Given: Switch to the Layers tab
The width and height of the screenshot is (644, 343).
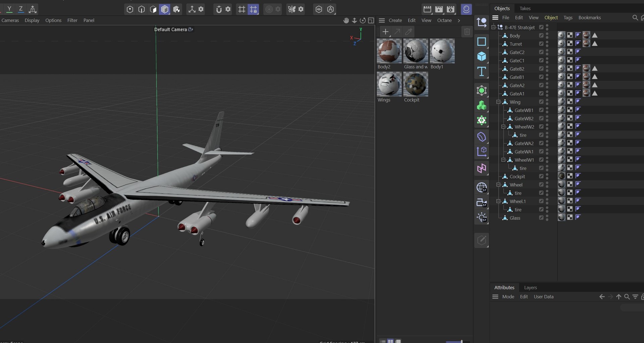Looking at the screenshot, I should click(x=530, y=288).
